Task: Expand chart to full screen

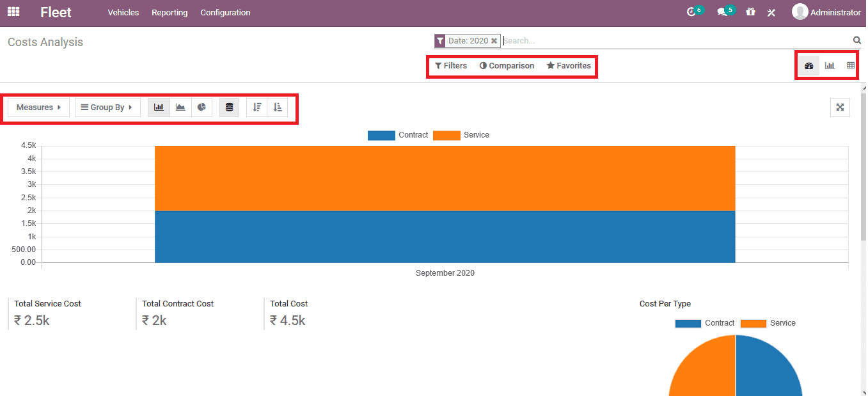Action: (x=840, y=107)
